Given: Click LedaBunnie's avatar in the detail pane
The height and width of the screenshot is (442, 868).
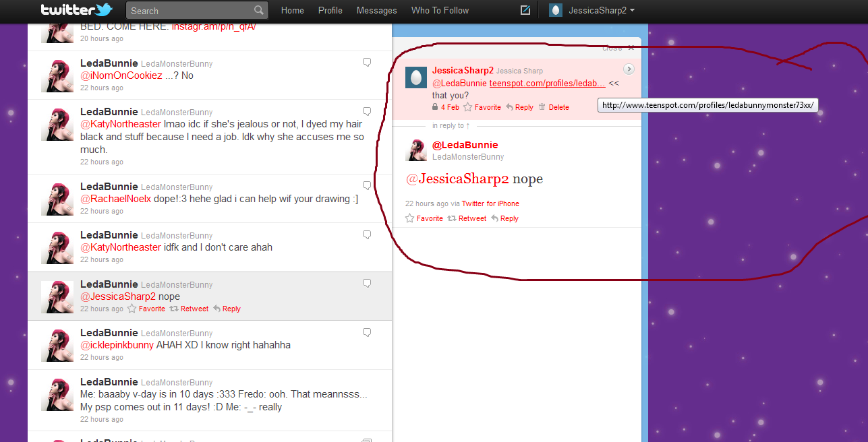Looking at the screenshot, I should (416, 150).
